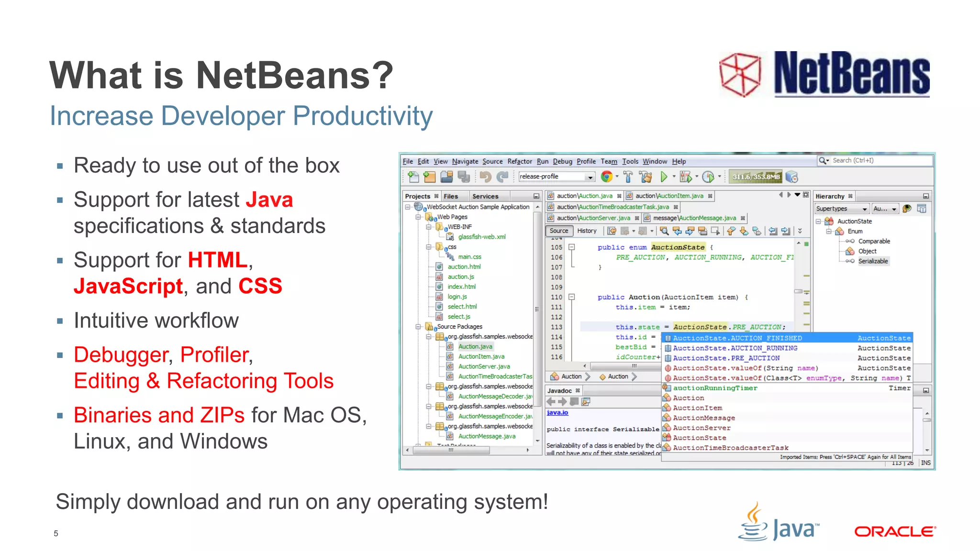Toggle the History view button
This screenshot has height=551, width=980.
click(x=587, y=231)
